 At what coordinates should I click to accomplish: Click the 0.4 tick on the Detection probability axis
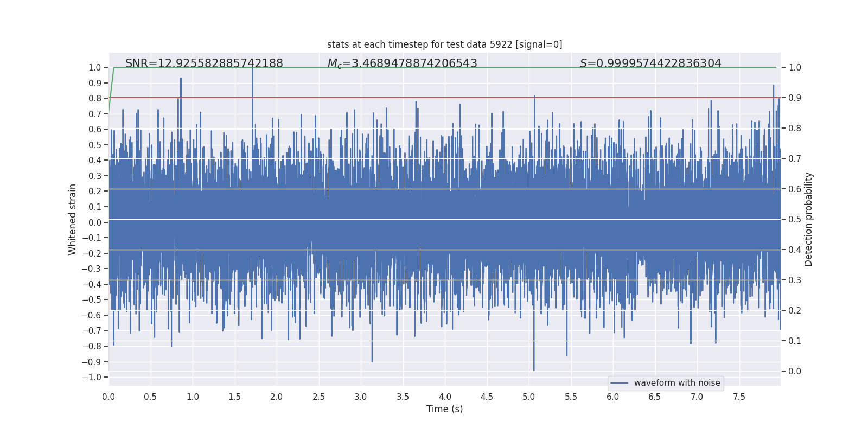click(x=795, y=250)
